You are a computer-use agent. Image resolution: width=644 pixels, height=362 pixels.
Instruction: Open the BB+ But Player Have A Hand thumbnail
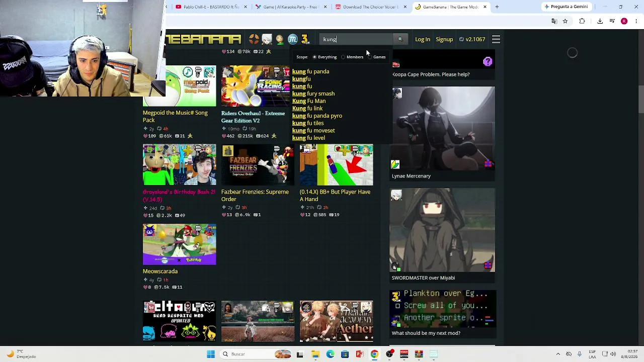coord(336,165)
